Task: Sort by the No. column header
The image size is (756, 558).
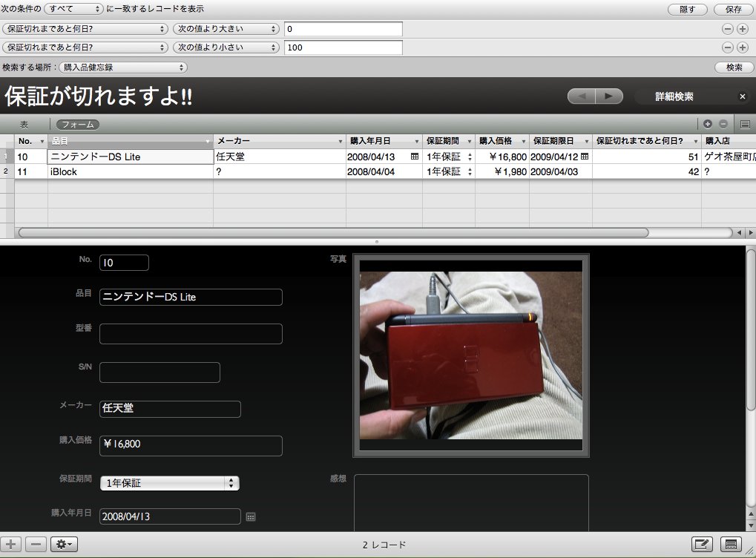Action: (x=31, y=141)
